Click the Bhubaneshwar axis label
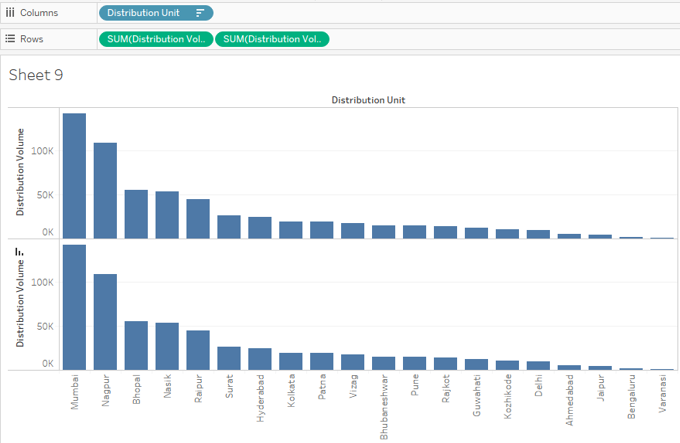680x443 pixels. pyautogui.click(x=384, y=407)
